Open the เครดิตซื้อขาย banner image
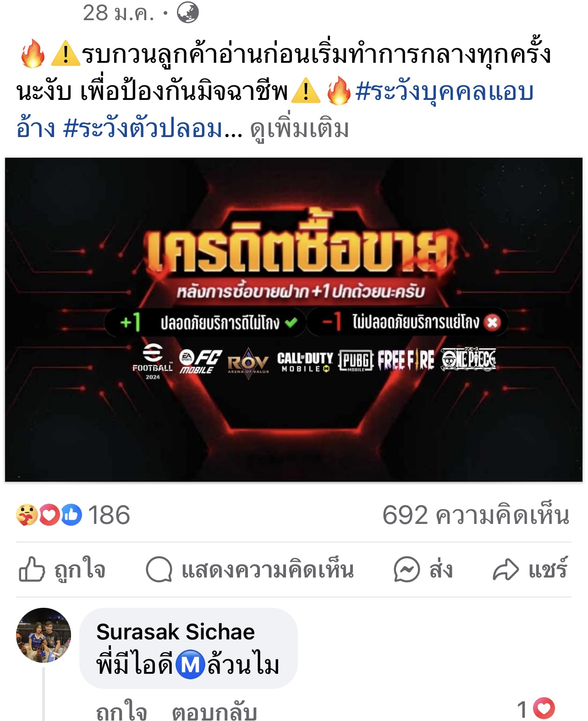This screenshot has height=721, width=588. pyautogui.click(x=294, y=319)
